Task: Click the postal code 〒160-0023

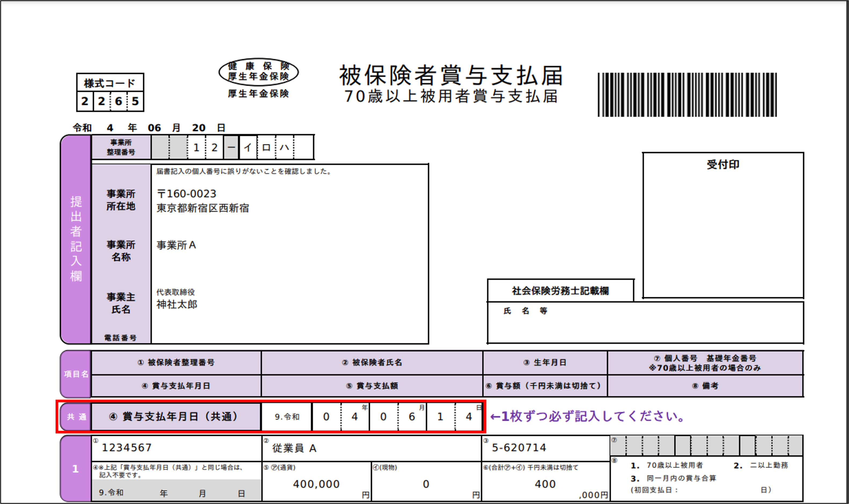Action: [x=186, y=194]
